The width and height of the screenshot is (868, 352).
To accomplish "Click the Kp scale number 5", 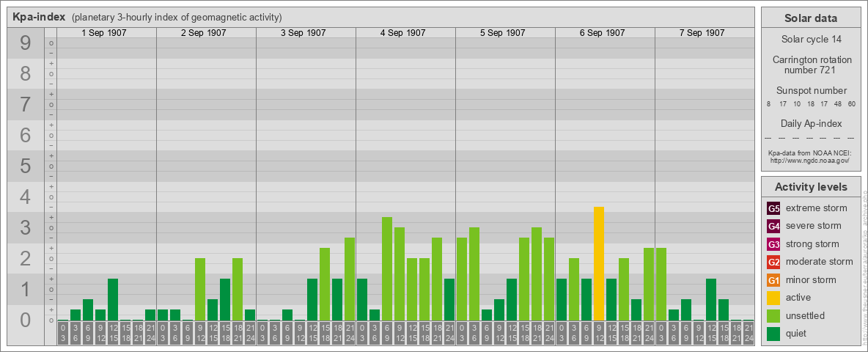I will click(x=26, y=166).
